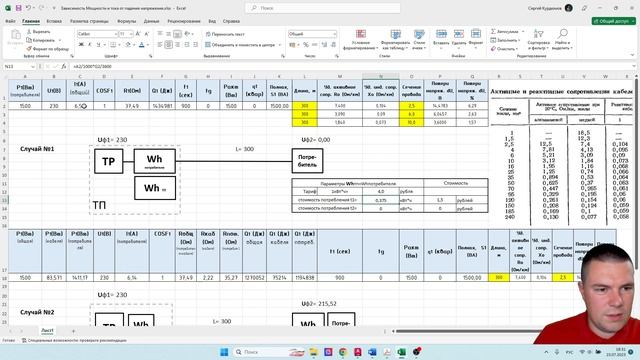Open the Общий доступ share dropdown arrow

[633, 21]
